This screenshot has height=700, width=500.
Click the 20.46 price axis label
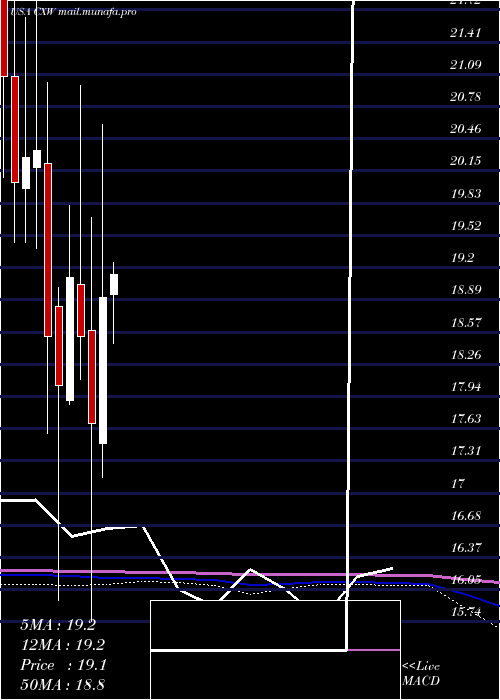point(466,129)
